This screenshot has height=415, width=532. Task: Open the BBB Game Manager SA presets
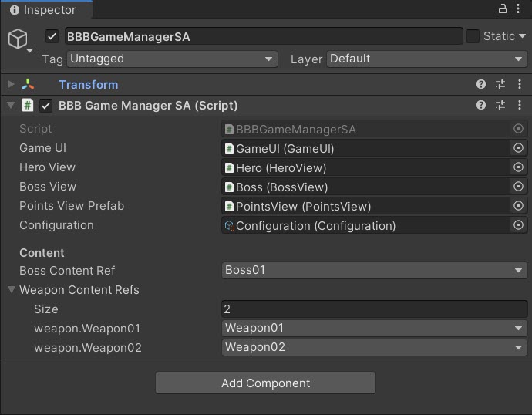500,105
